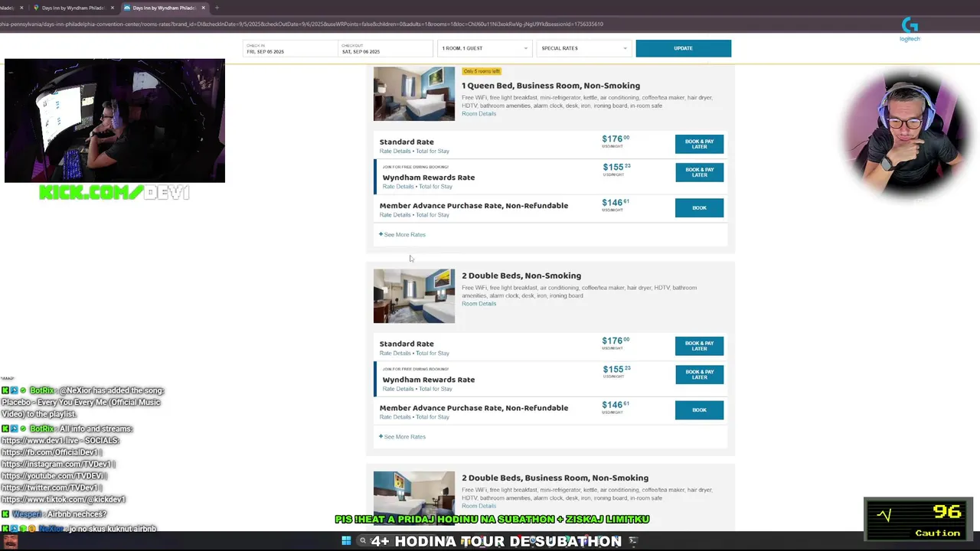Open Rate Details under 2 Double Beds Wyndham Rewards Rate
This screenshot has width=980, height=551.
[x=398, y=389]
